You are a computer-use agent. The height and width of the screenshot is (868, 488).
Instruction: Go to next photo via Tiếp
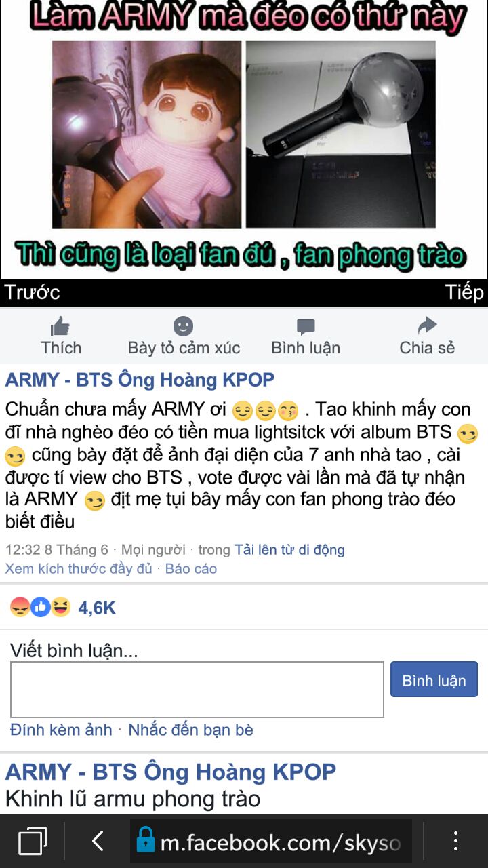tap(464, 292)
